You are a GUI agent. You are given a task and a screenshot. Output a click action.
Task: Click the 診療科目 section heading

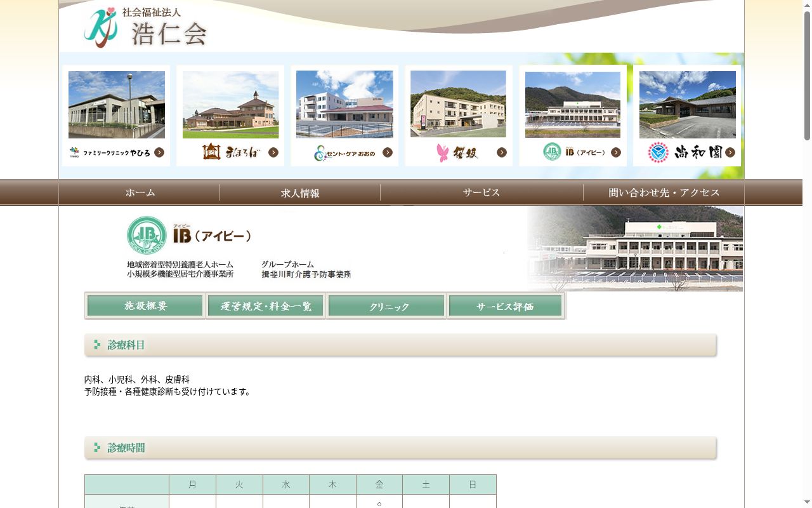400,345
